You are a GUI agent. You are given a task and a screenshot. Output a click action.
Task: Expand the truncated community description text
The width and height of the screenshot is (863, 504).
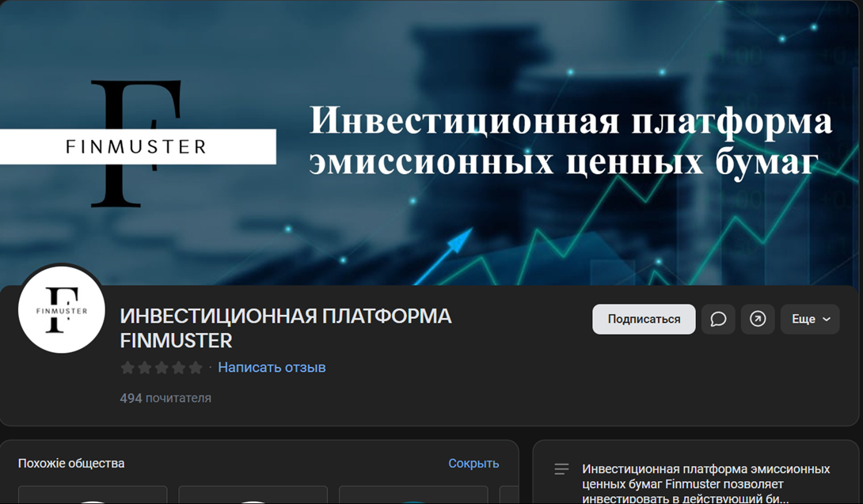pos(706,484)
